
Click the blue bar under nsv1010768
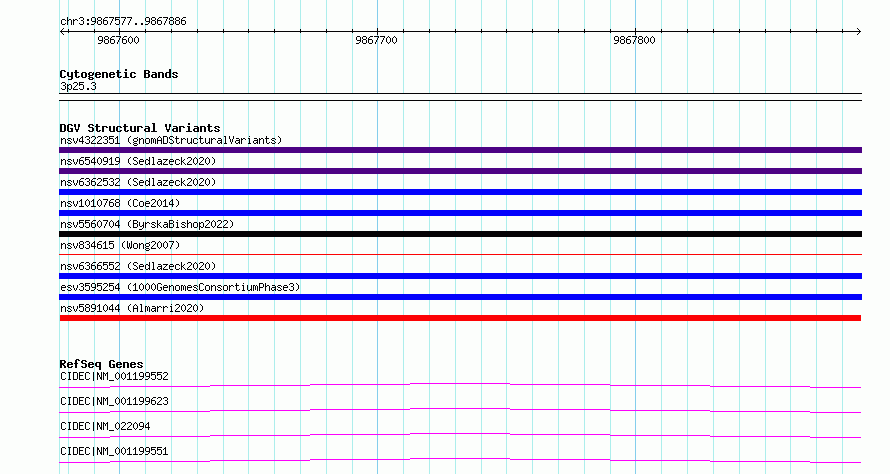click(460, 213)
